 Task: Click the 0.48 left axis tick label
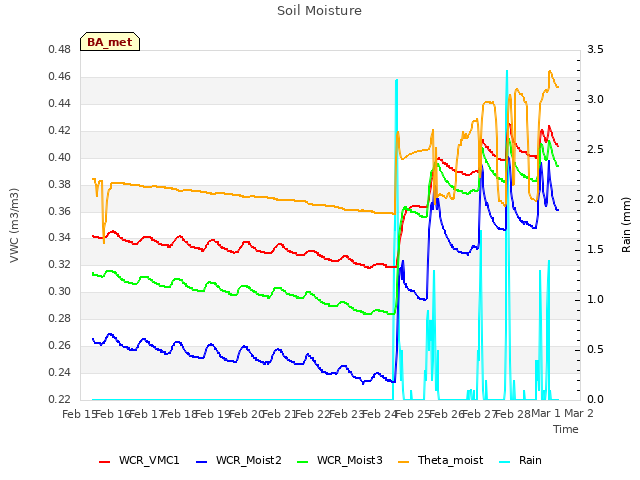(x=59, y=49)
